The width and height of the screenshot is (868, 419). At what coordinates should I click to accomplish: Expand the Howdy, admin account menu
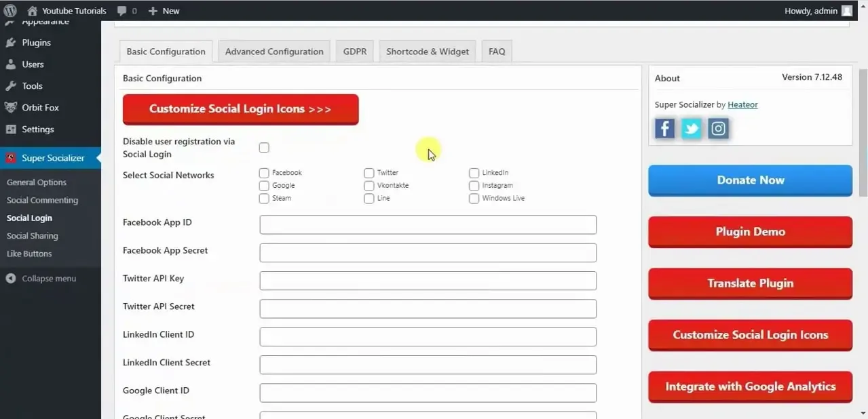point(818,11)
